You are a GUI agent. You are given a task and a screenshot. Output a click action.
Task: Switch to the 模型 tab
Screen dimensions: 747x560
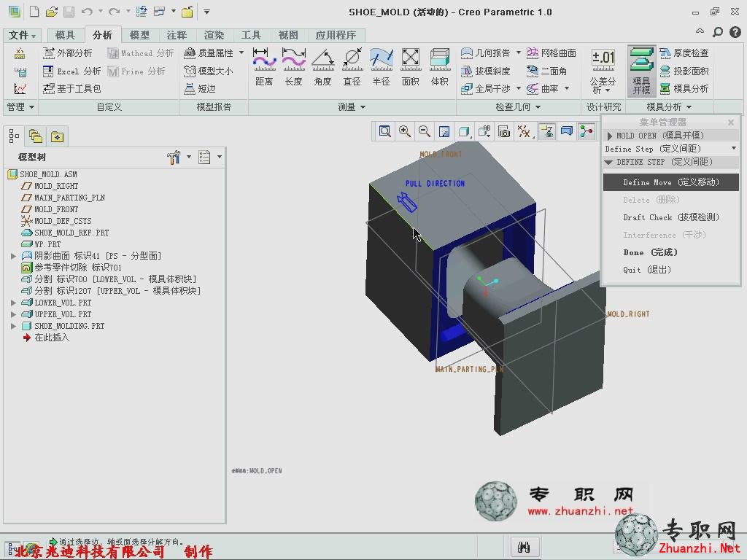pos(139,35)
